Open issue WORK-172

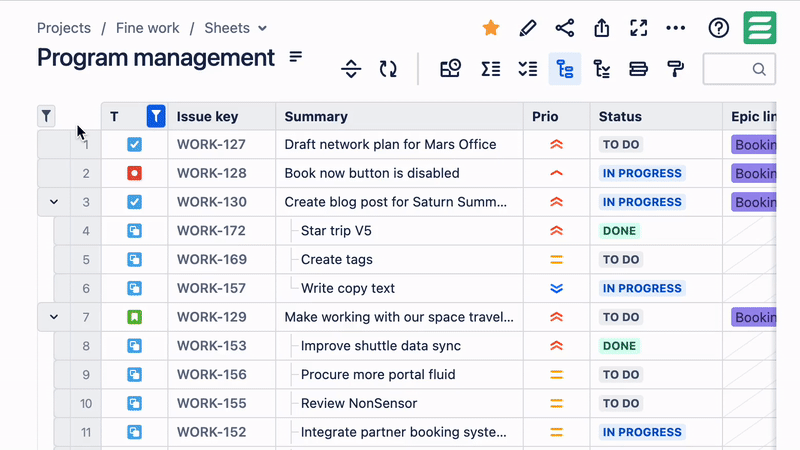(x=212, y=231)
